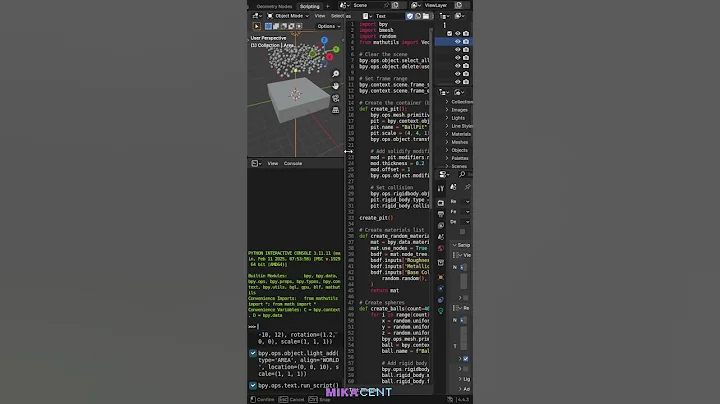Screen dimensions: 720x404
Task: Open the Render properties tab
Action: [x=441, y=203]
